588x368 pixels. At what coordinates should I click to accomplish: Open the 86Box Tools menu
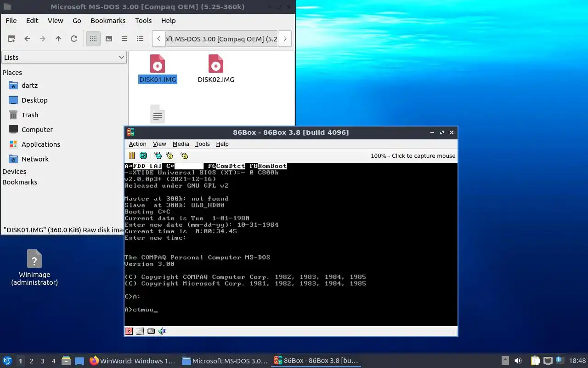point(202,144)
